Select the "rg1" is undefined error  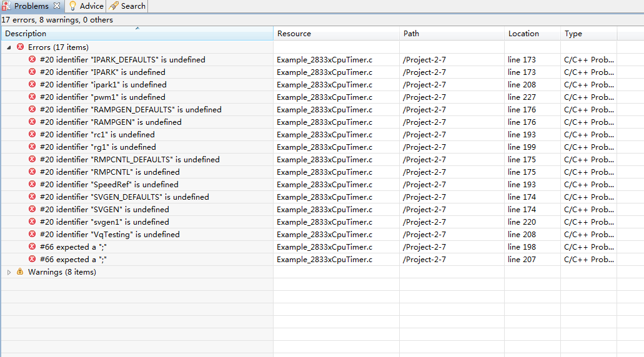(97, 147)
